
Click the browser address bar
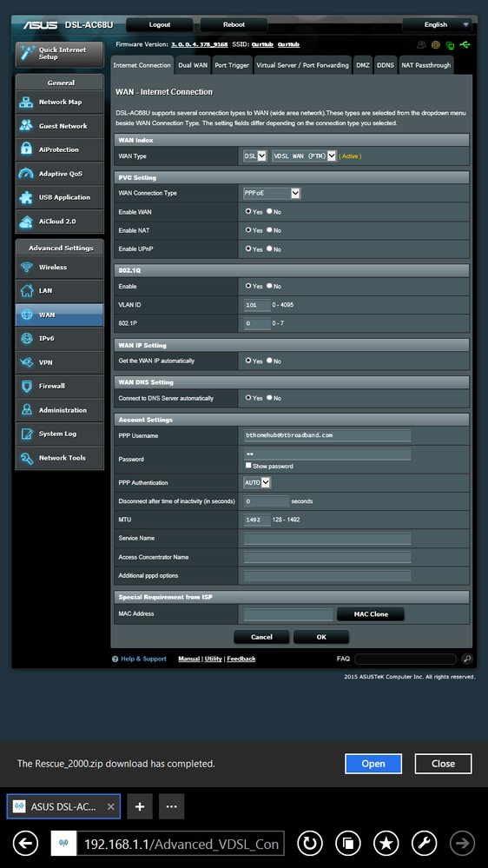(x=181, y=844)
